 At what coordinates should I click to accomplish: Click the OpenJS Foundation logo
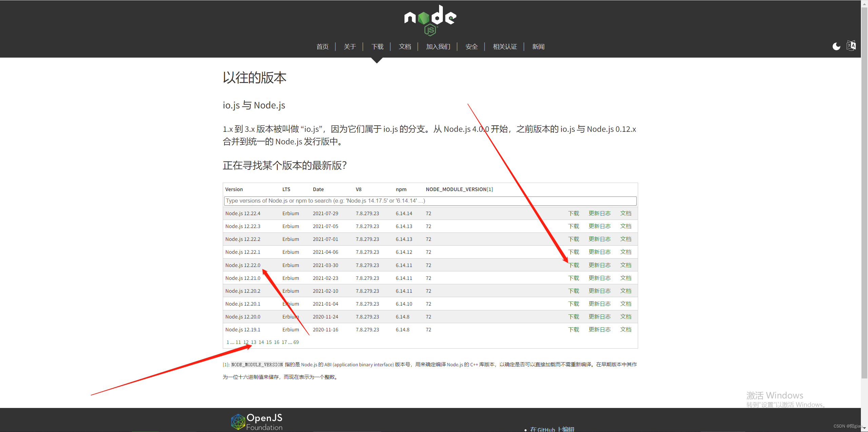point(257,422)
